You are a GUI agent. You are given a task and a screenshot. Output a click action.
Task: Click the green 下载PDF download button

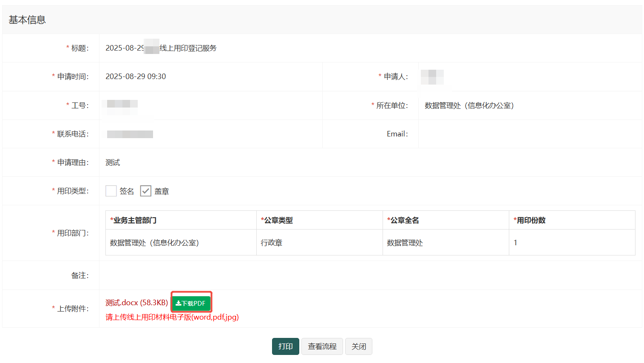coord(191,303)
